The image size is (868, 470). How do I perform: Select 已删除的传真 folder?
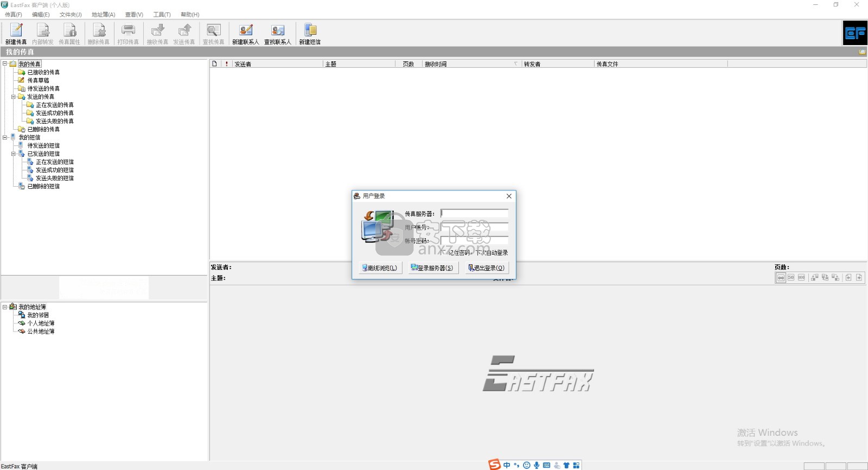pos(43,129)
